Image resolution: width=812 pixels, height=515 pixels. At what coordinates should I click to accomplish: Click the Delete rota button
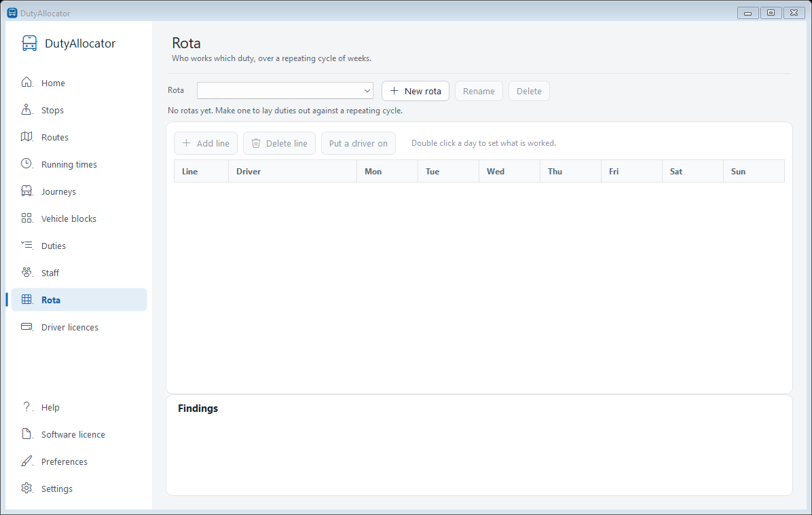click(529, 91)
